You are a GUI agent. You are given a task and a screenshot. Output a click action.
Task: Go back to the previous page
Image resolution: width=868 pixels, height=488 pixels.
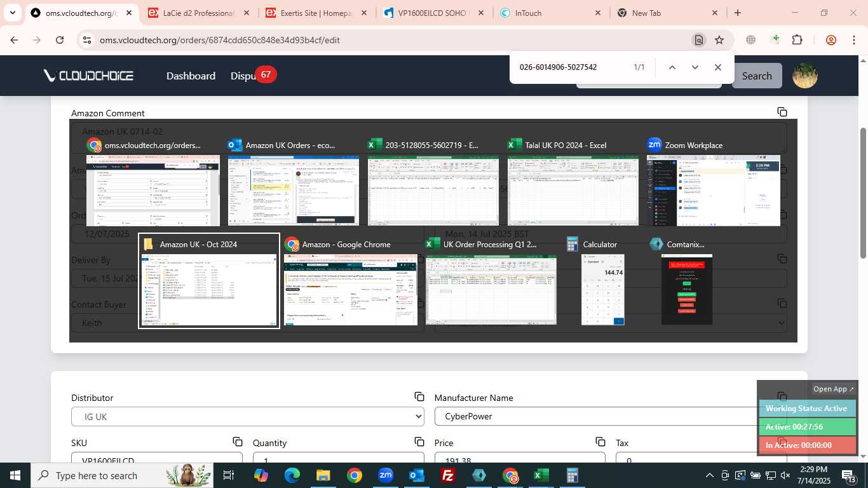click(x=14, y=40)
